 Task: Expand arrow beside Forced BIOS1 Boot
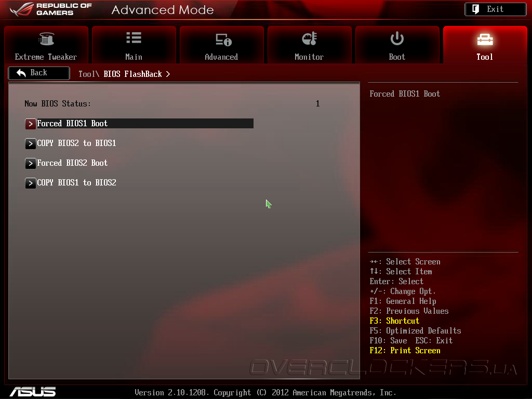coord(31,124)
